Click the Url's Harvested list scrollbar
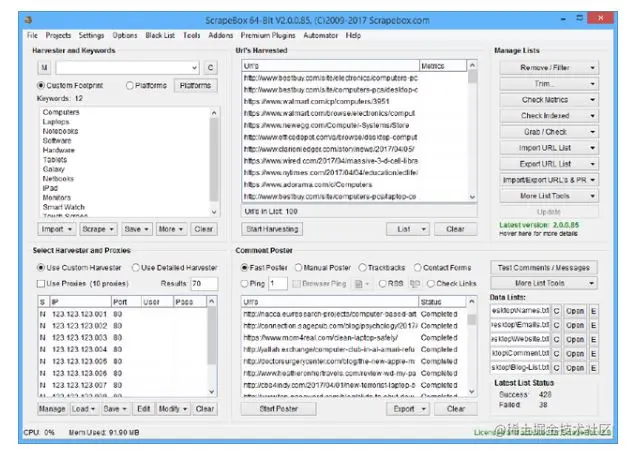Screen dimensions: 625x451 tap(472, 131)
